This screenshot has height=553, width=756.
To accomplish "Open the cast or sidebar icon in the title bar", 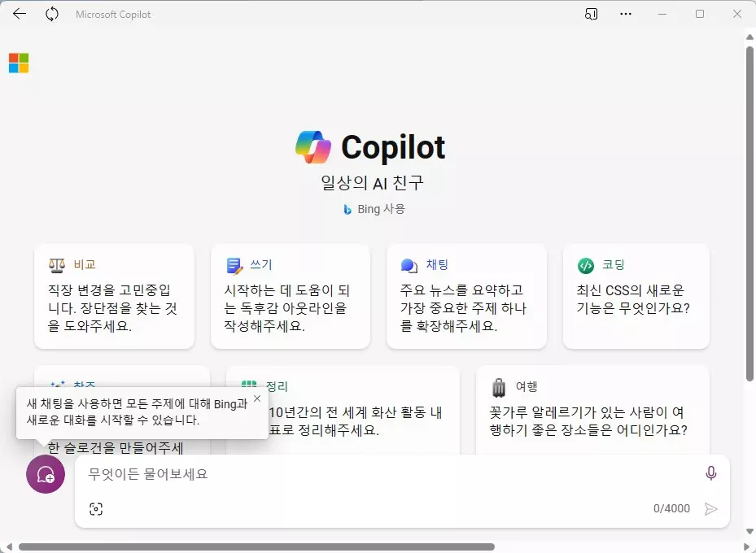I will coord(591,14).
